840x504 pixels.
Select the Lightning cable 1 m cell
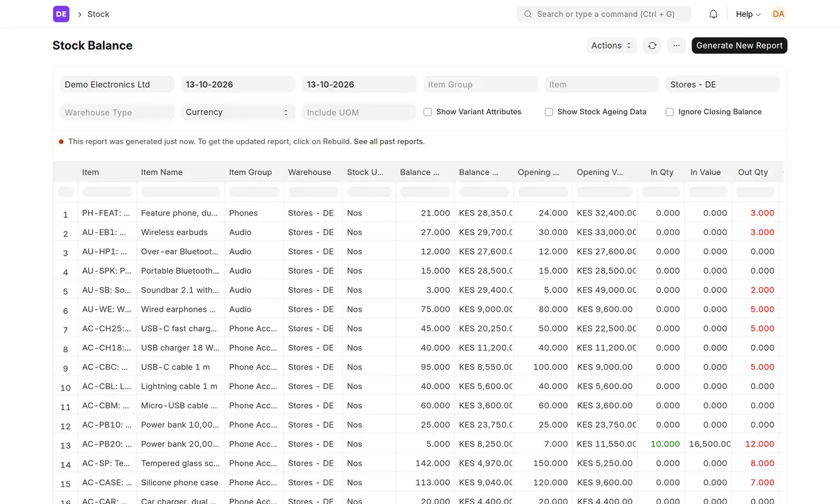pyautogui.click(x=181, y=386)
